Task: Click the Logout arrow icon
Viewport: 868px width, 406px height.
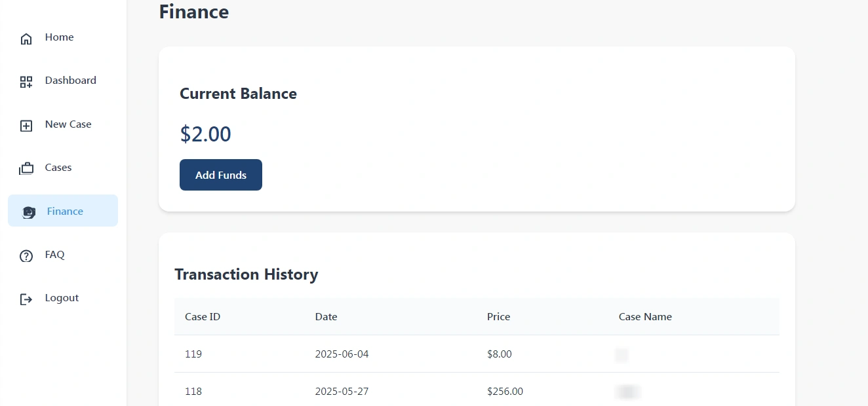Action: pos(26,299)
